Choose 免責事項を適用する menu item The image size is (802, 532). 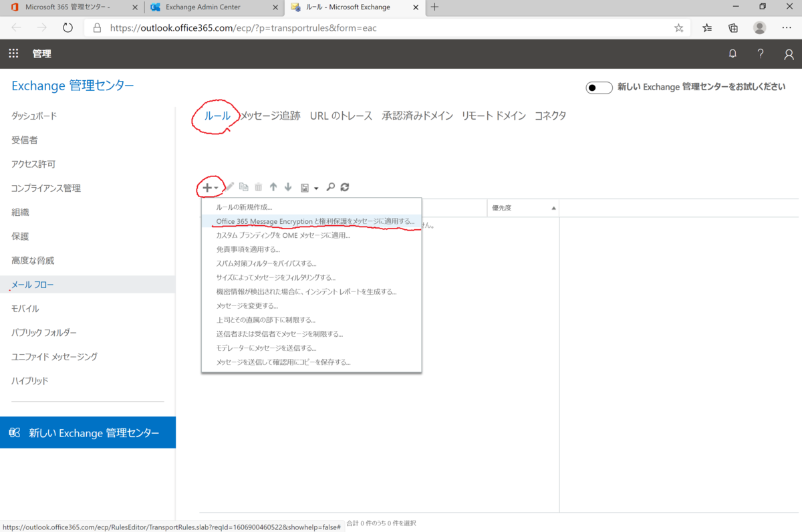pyautogui.click(x=311, y=249)
